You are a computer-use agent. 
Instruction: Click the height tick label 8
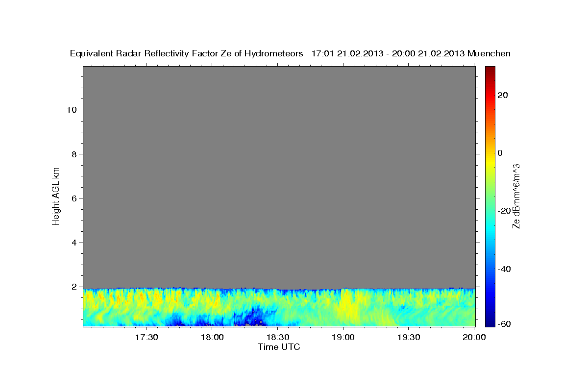click(x=73, y=154)
